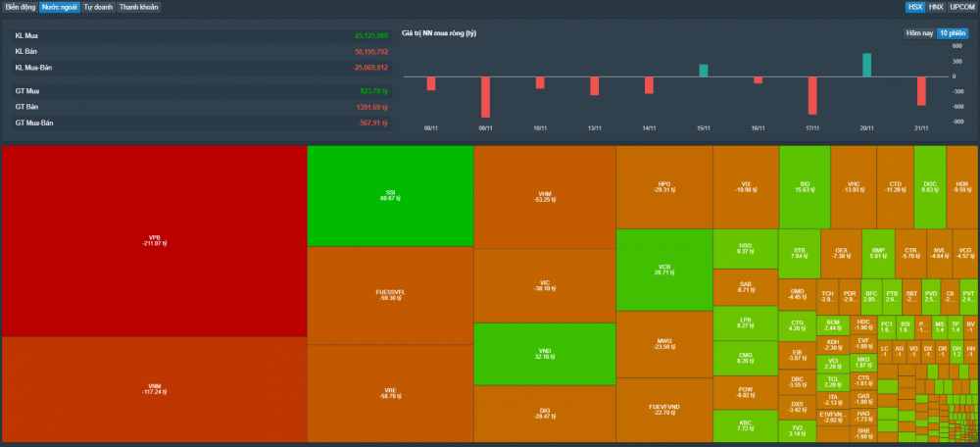Click the KL Mua value 25,125,980

(371, 35)
